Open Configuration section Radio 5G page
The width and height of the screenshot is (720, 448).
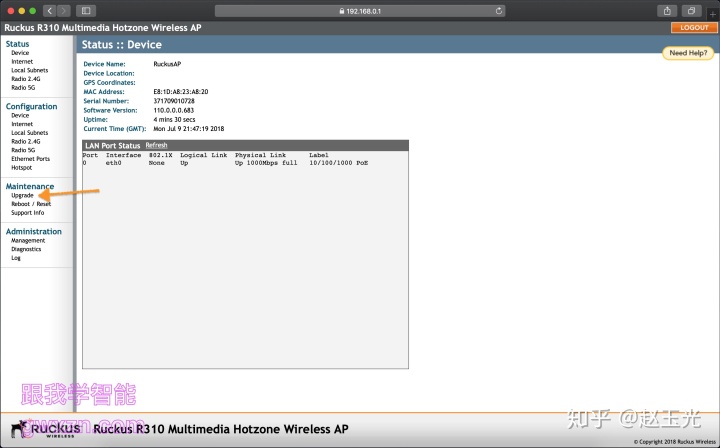pyautogui.click(x=23, y=150)
